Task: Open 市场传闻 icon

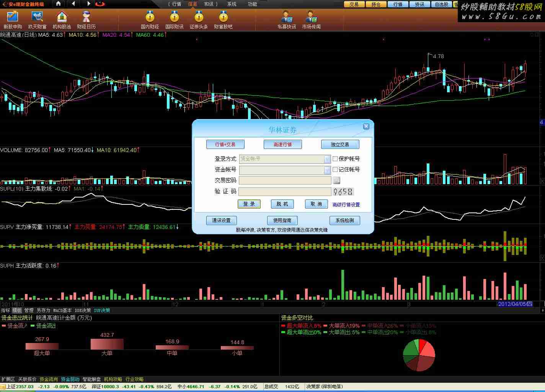Action: [311, 20]
